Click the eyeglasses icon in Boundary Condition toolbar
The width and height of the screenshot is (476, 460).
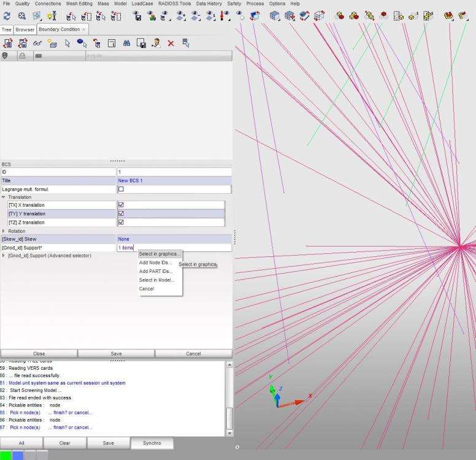37,44
